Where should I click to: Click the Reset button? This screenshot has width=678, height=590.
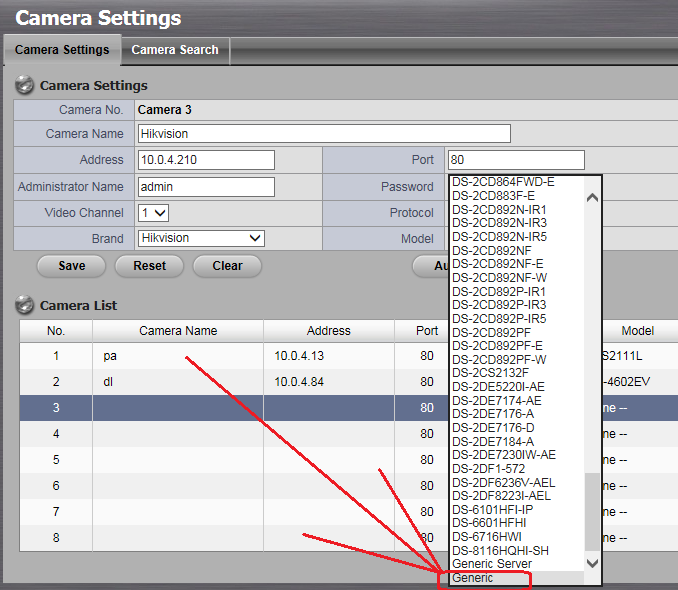[x=149, y=266]
